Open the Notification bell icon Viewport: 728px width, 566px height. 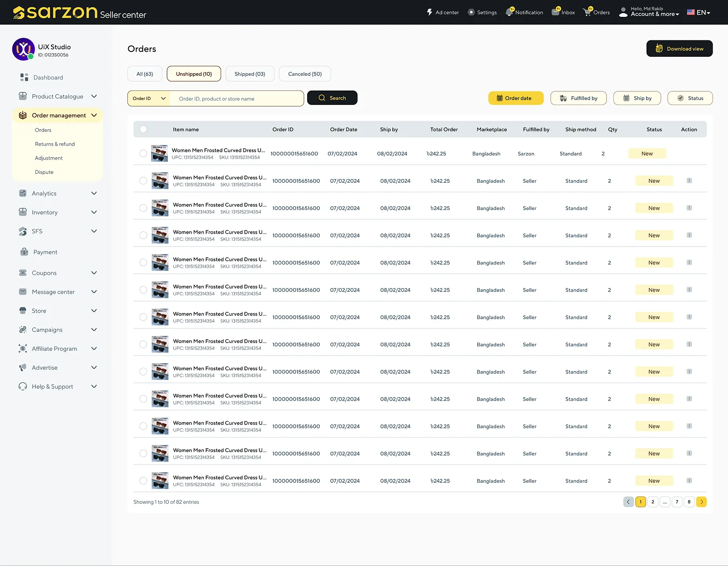pos(510,12)
